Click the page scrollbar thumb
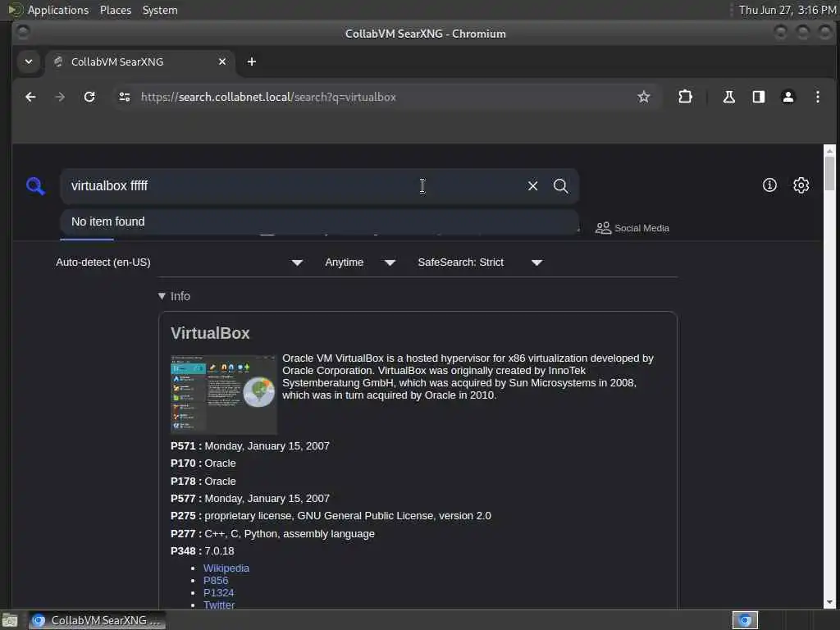840x630 pixels. point(829,173)
